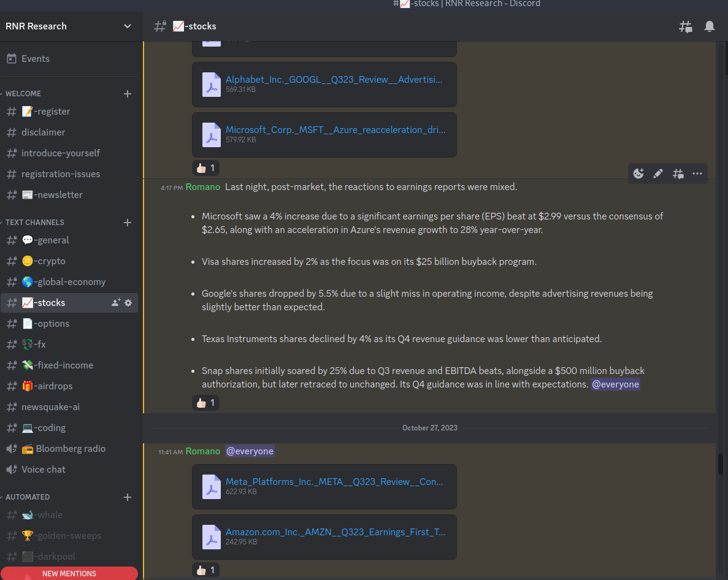Click Romano's name on 4:17 PM message
This screenshot has width=728, height=580.
(203, 187)
